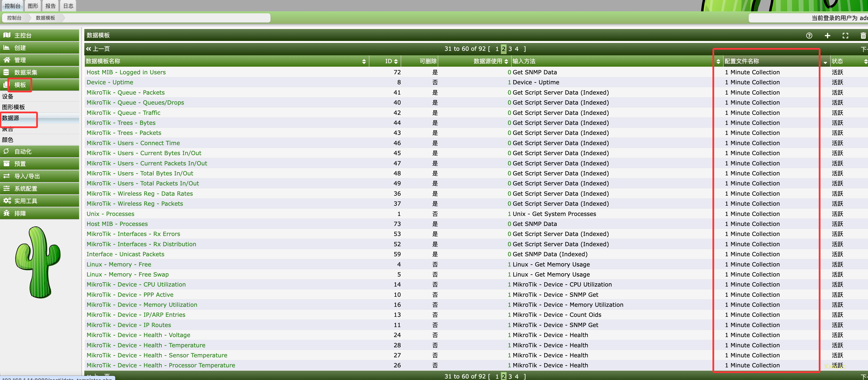Open the MikroTik - Queue - Traffic template
The width and height of the screenshot is (868, 380).
(x=123, y=112)
